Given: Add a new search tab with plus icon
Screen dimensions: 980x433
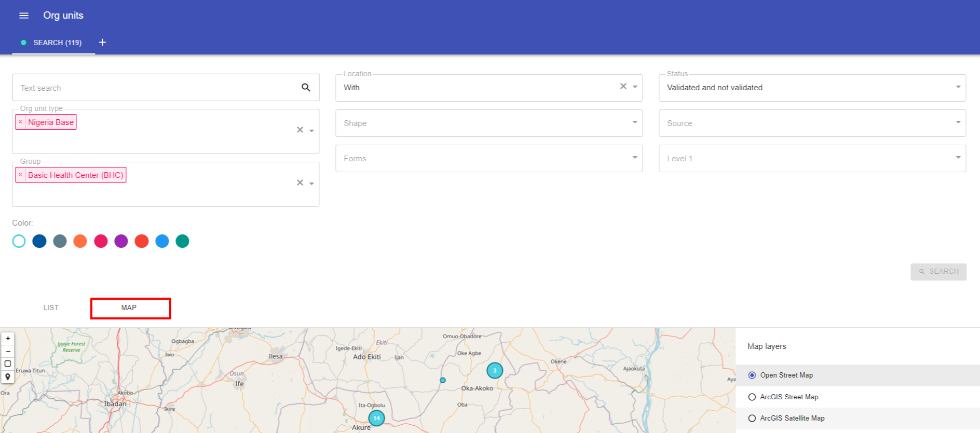Looking at the screenshot, I should (102, 43).
